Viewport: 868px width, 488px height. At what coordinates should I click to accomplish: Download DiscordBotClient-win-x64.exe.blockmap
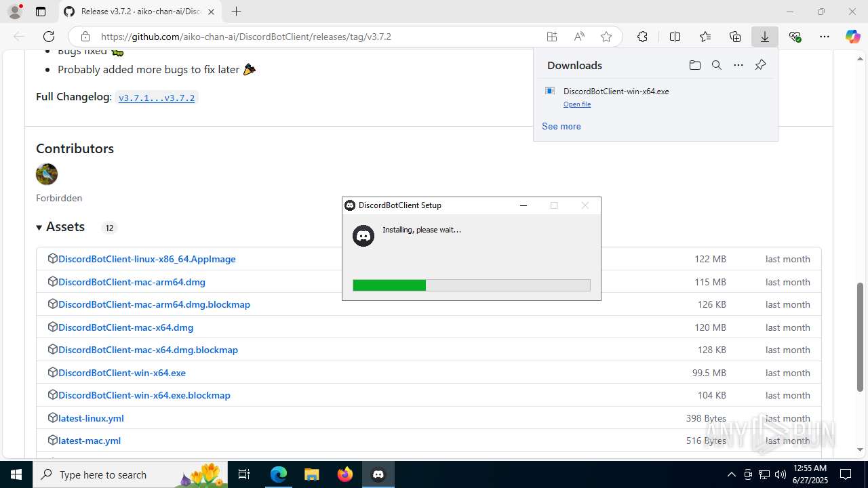(144, 395)
